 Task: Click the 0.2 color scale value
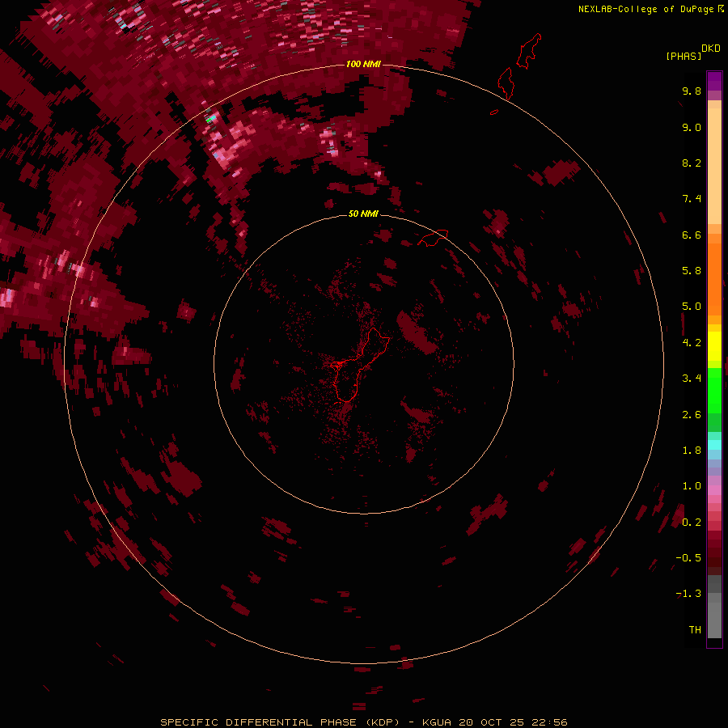click(x=692, y=523)
